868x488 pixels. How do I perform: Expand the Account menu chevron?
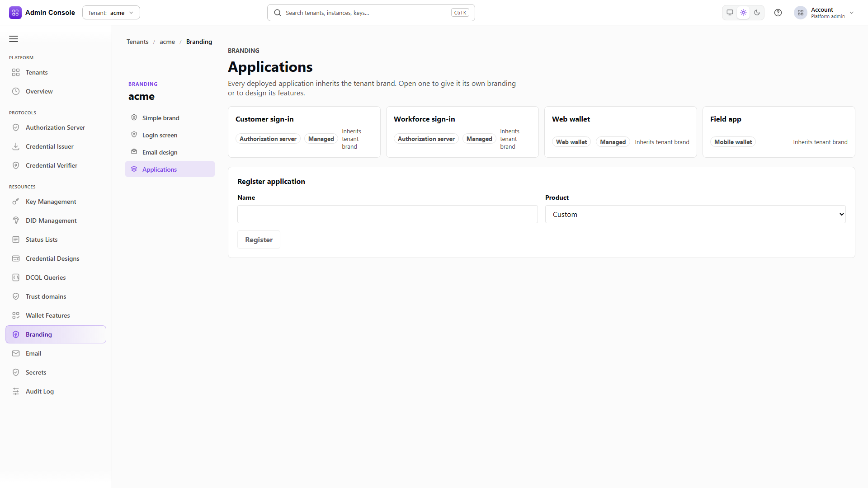pyautogui.click(x=852, y=13)
